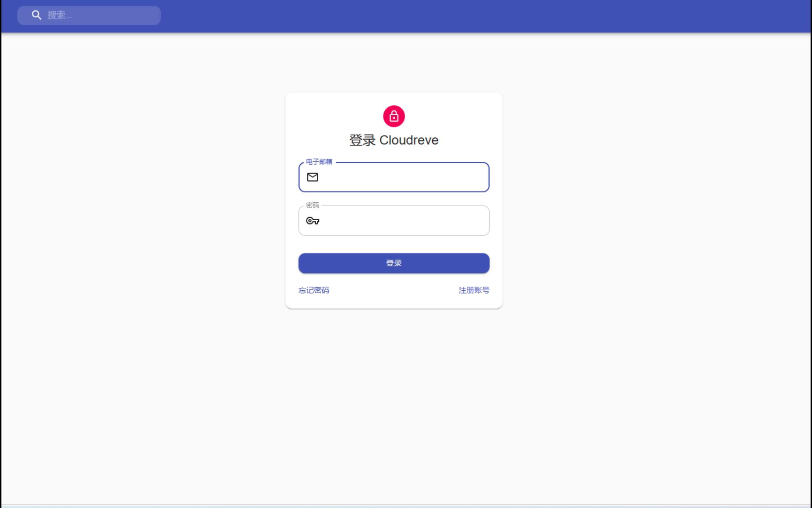Focus the 搜索 search box
The image size is (812, 508).
point(89,15)
